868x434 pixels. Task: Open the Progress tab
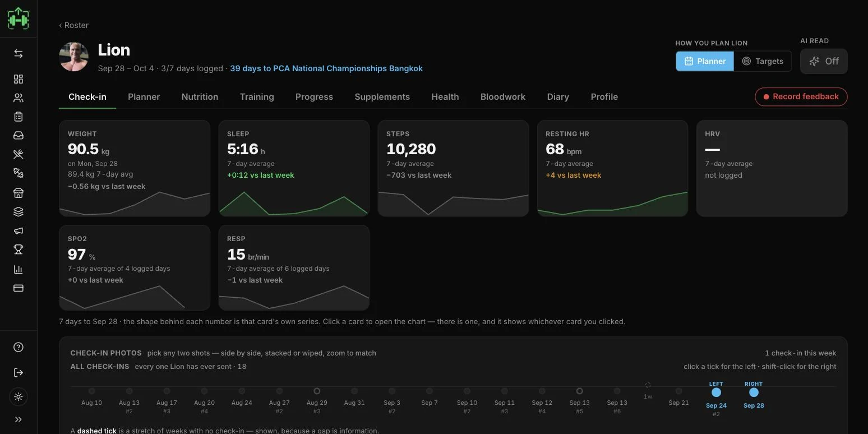click(314, 96)
